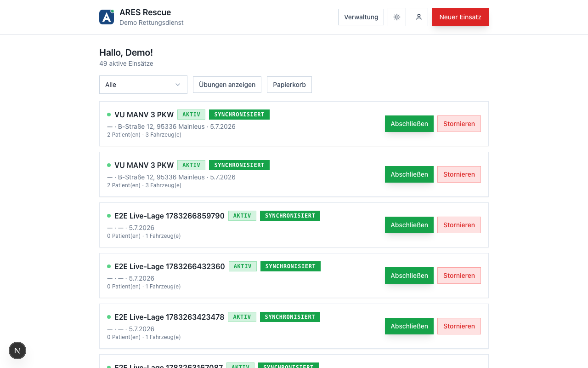Viewport: 588px width, 368px height.
Task: Open the second VU MANV 3 PKW title
Action: coord(144,165)
